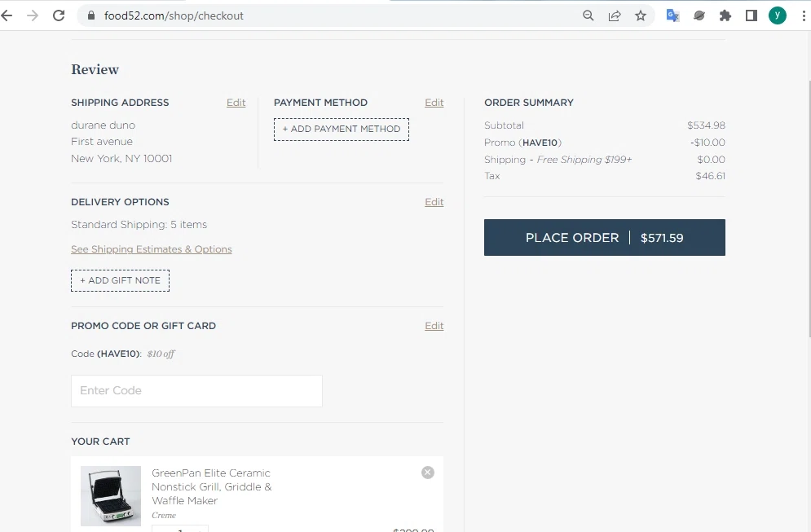Select the 'Creme' color label

164,516
